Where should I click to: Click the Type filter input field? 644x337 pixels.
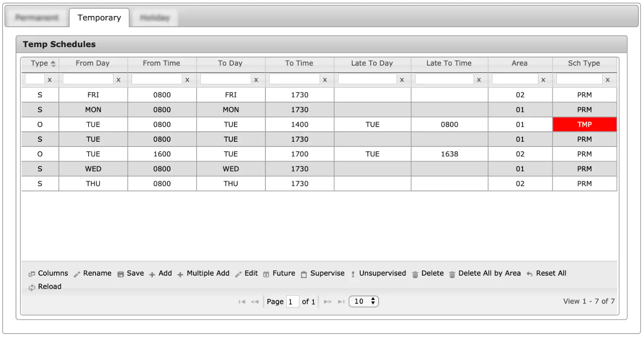coord(35,79)
